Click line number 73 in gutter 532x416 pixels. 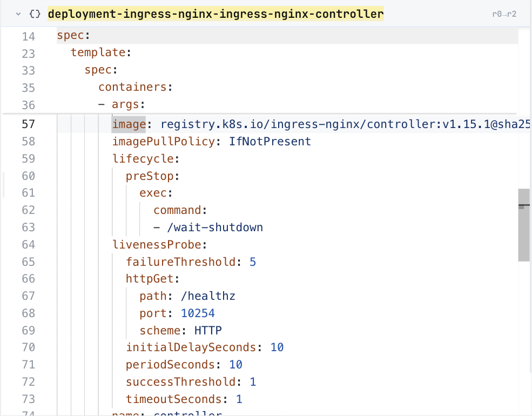coord(29,399)
